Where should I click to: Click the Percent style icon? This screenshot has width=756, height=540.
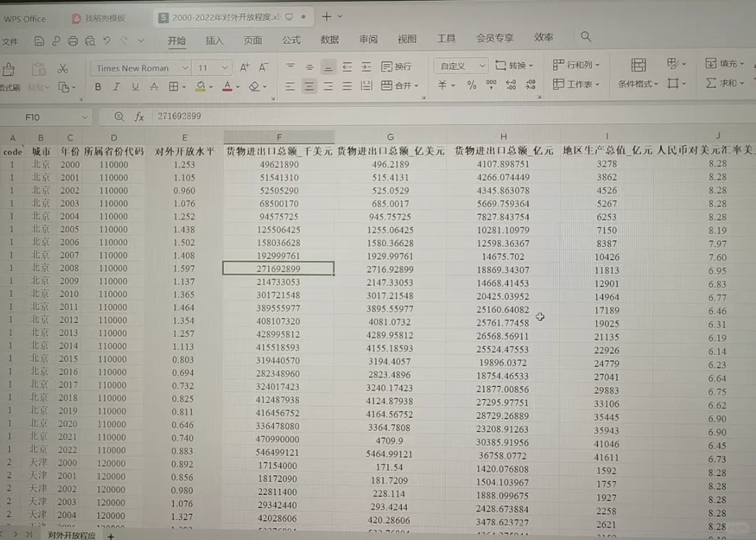click(x=472, y=85)
